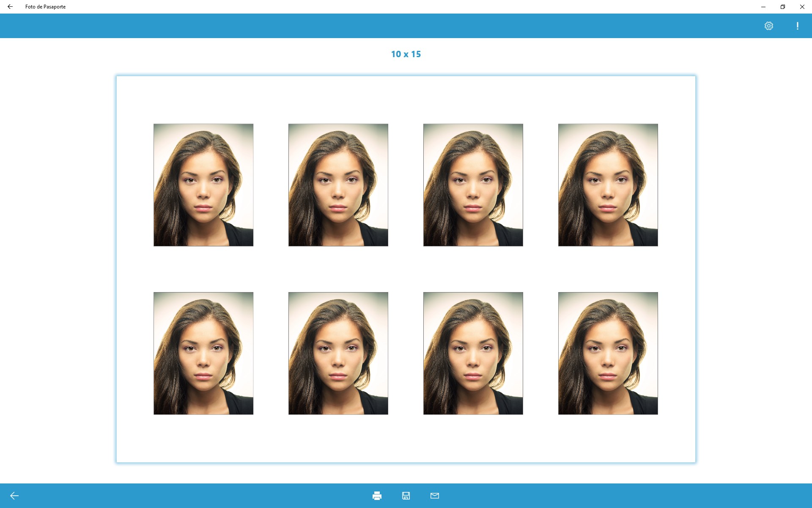Minimize the Foto de Pasaporte window
The height and width of the screenshot is (508, 812).
pyautogui.click(x=763, y=7)
